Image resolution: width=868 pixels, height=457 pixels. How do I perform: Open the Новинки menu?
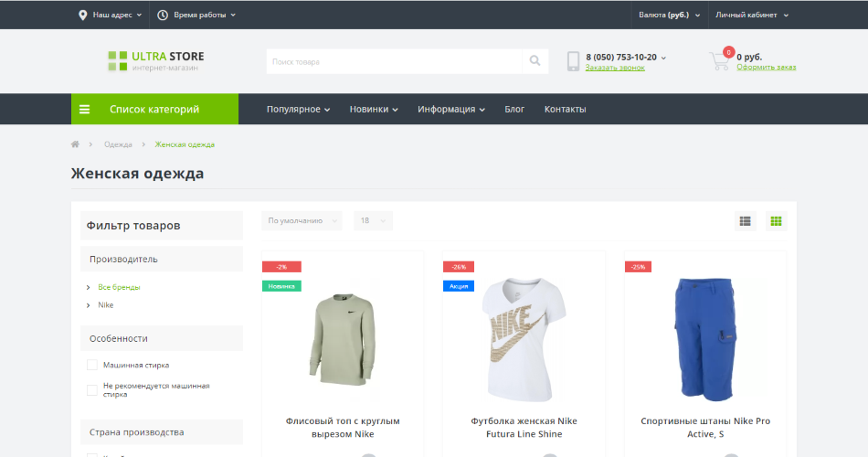pos(374,109)
